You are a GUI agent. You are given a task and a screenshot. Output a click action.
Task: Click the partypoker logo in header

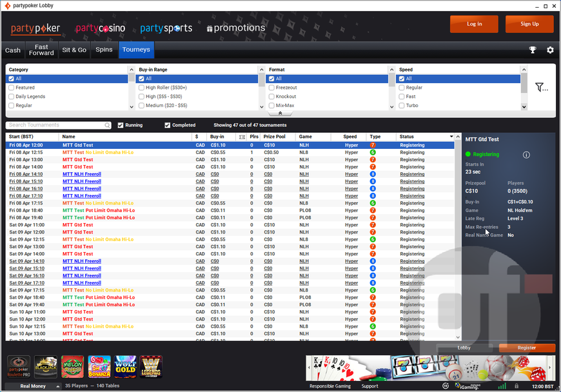[x=35, y=28]
